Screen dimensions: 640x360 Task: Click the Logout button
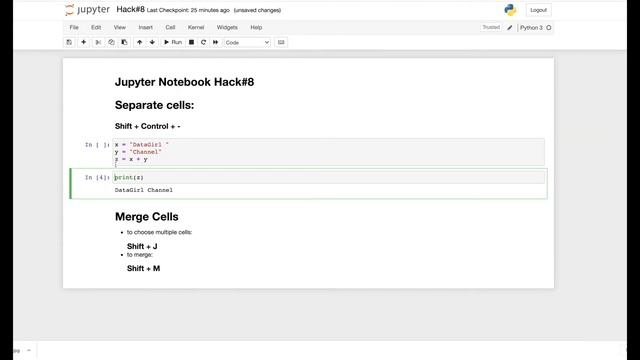click(x=538, y=10)
